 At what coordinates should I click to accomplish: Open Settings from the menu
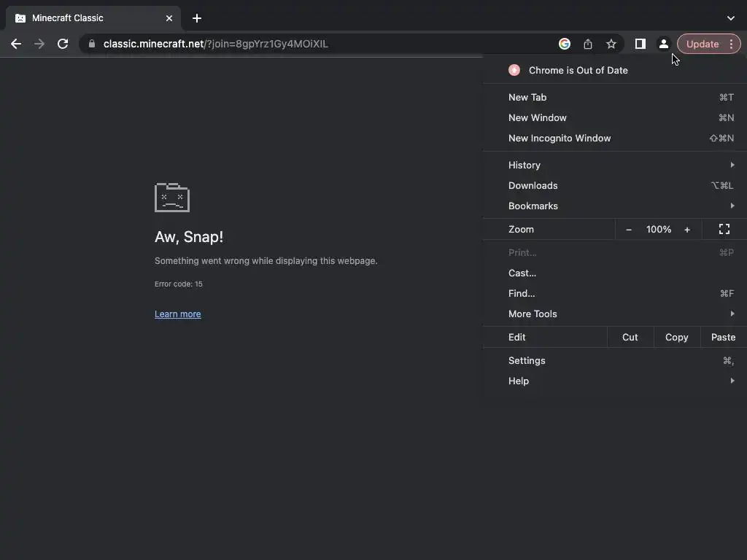[615, 360]
